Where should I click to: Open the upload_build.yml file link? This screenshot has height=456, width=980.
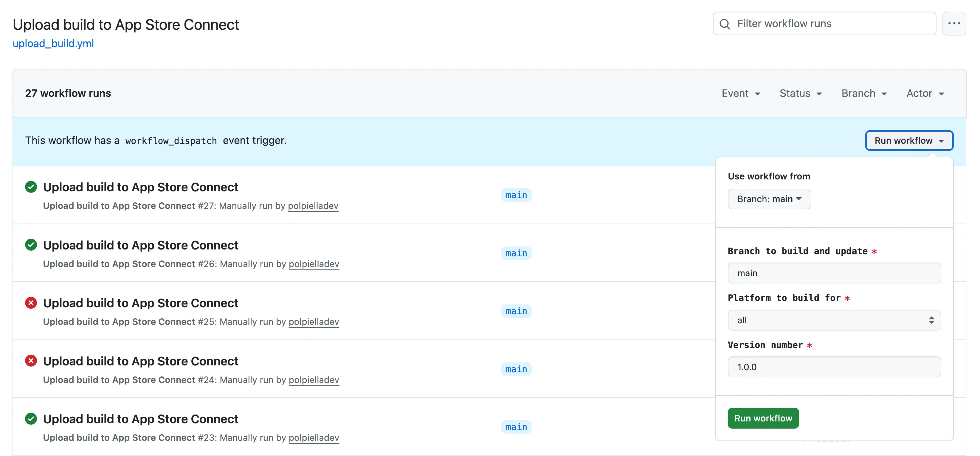(53, 43)
